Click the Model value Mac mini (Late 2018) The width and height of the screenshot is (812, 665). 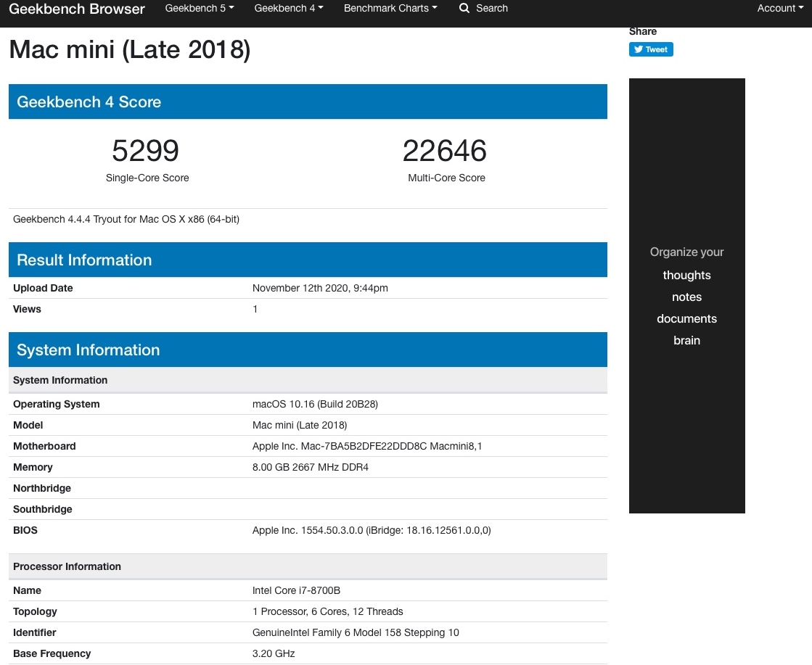[299, 425]
